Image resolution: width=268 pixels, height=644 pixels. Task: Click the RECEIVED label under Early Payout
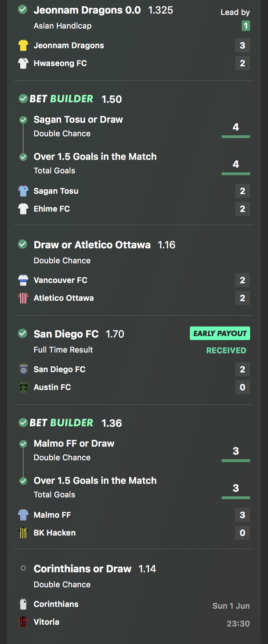[x=226, y=350]
